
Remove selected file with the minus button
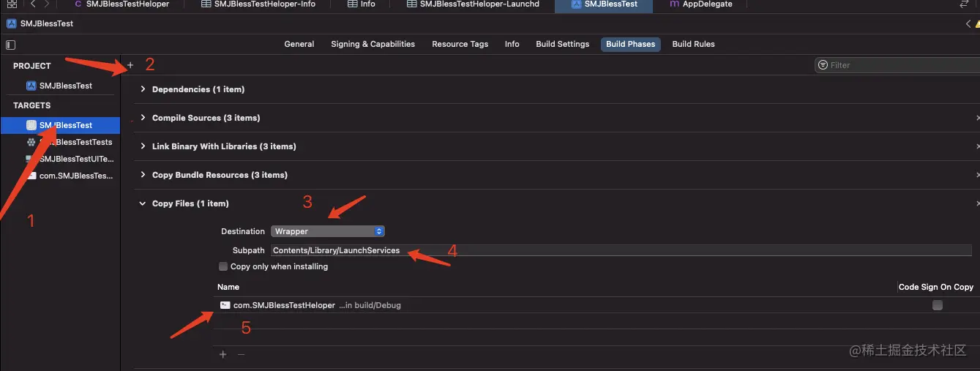pos(241,354)
